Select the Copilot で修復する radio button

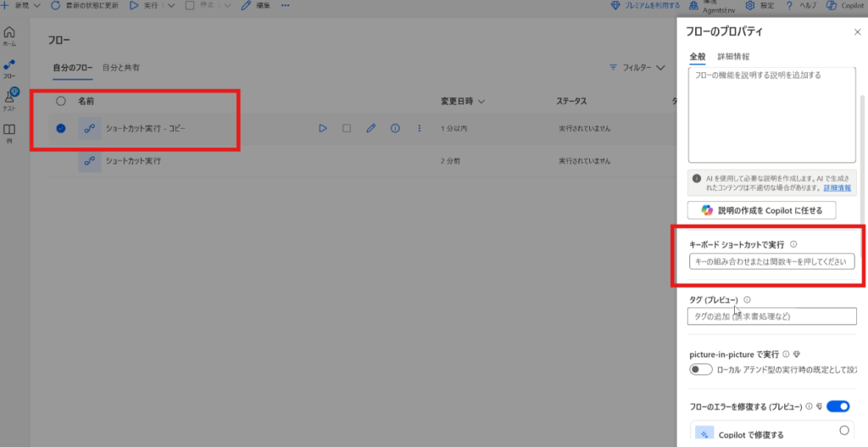843,430
